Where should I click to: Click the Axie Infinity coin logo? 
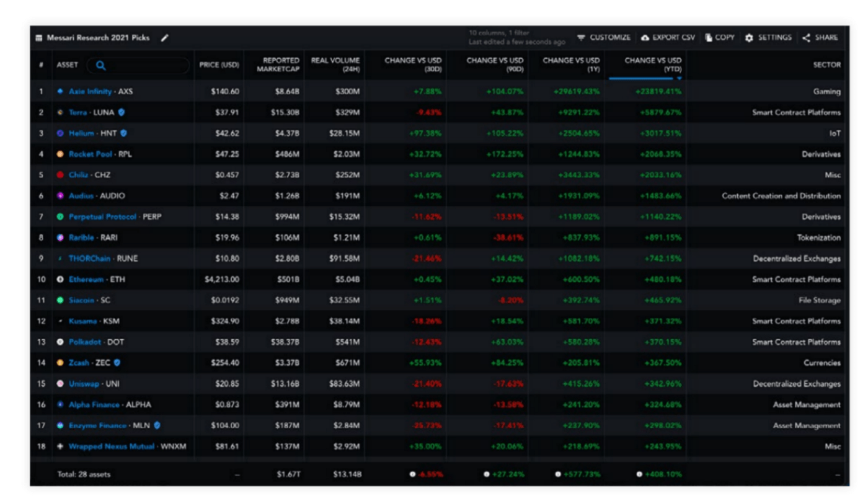click(x=60, y=92)
